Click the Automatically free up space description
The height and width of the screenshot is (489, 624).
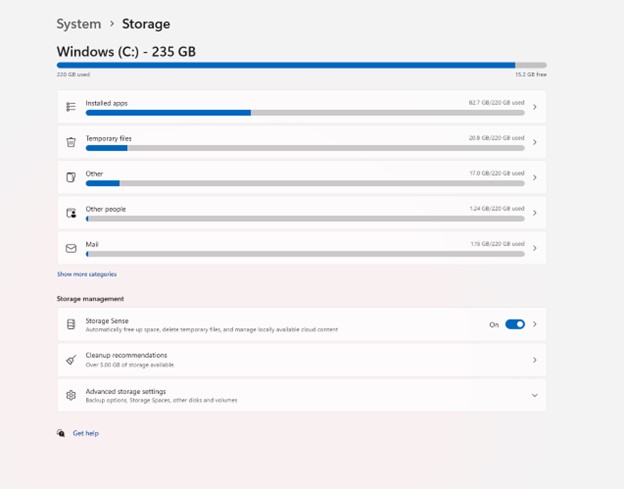tap(212, 330)
